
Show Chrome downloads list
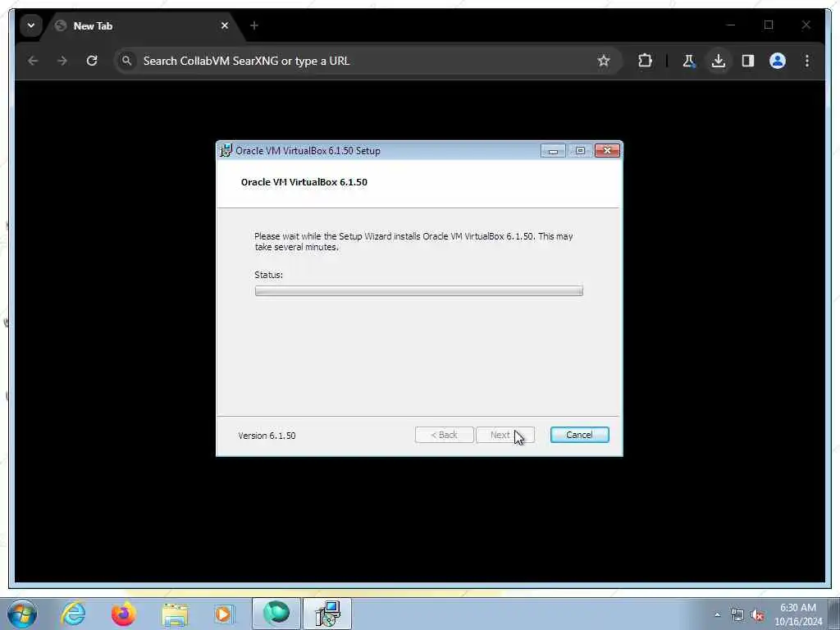click(x=719, y=61)
